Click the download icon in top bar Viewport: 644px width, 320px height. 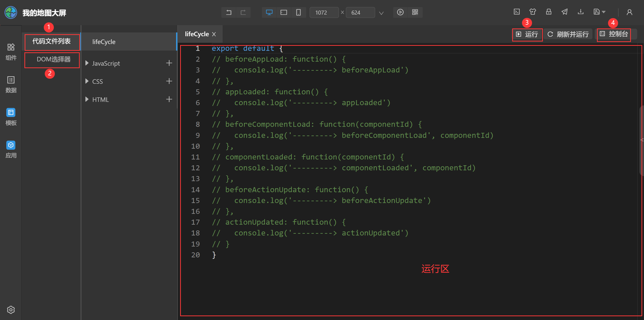tap(581, 12)
